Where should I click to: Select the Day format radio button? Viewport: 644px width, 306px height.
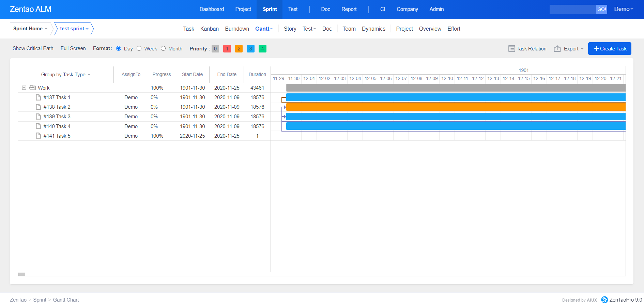(x=119, y=48)
